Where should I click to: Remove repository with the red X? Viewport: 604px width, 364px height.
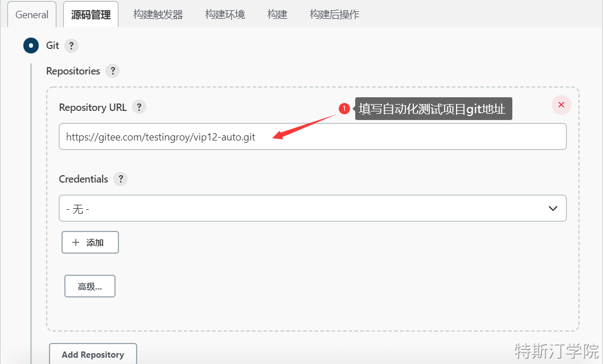(x=561, y=105)
